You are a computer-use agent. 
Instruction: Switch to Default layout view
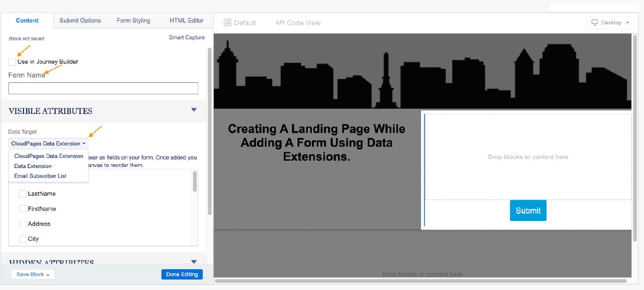click(240, 23)
